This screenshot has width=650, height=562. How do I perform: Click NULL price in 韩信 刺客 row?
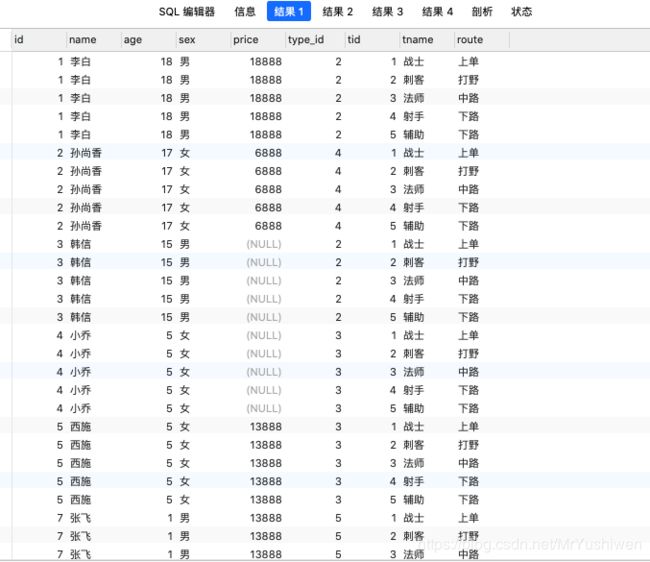click(264, 262)
